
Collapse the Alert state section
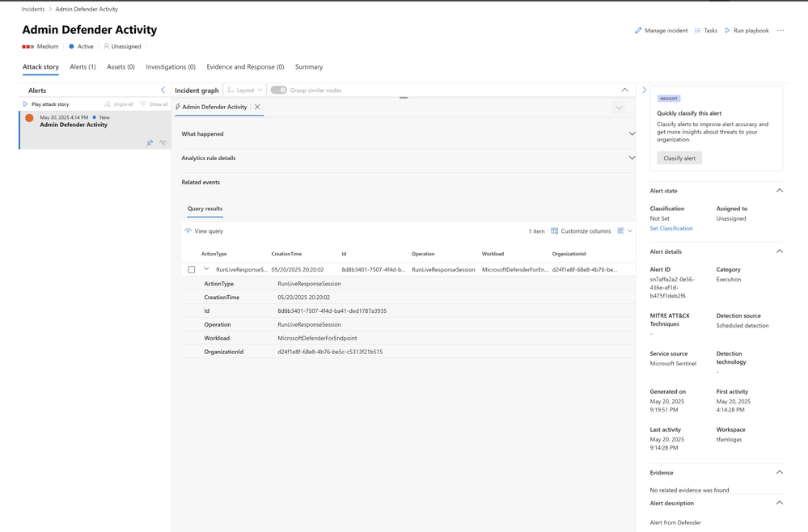click(x=780, y=191)
